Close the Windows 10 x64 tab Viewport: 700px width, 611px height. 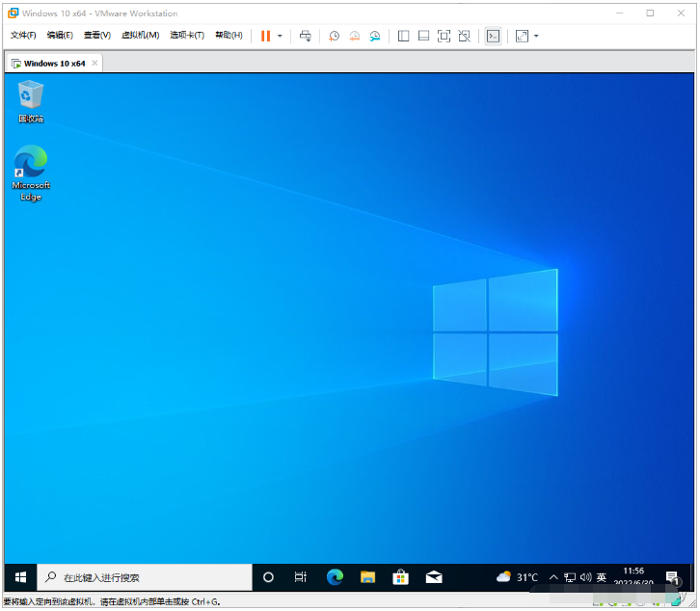coord(94,64)
